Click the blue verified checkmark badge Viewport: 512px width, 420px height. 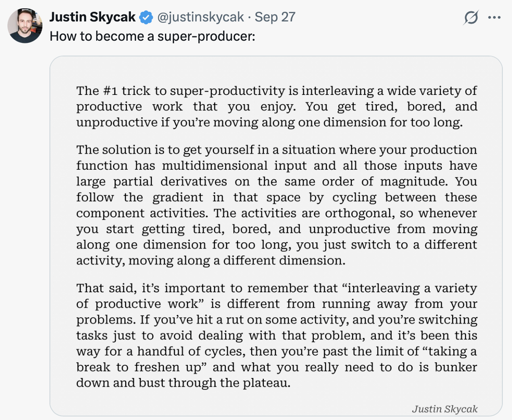coord(146,17)
